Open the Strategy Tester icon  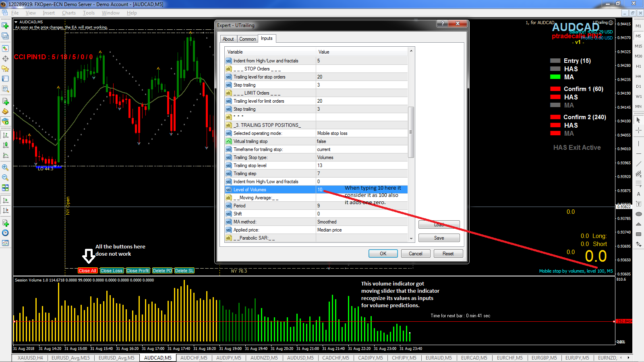[x=5, y=89]
